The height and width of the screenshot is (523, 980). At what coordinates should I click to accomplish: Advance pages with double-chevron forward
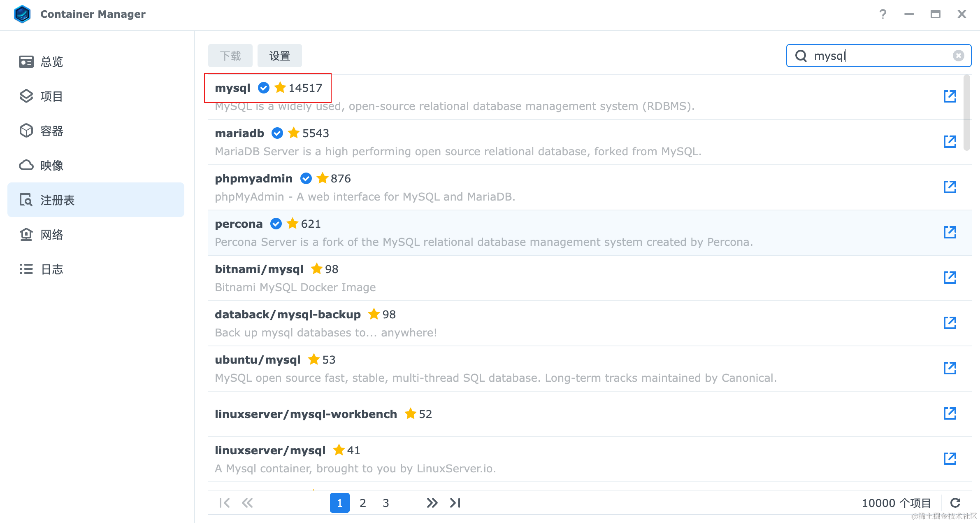click(432, 503)
